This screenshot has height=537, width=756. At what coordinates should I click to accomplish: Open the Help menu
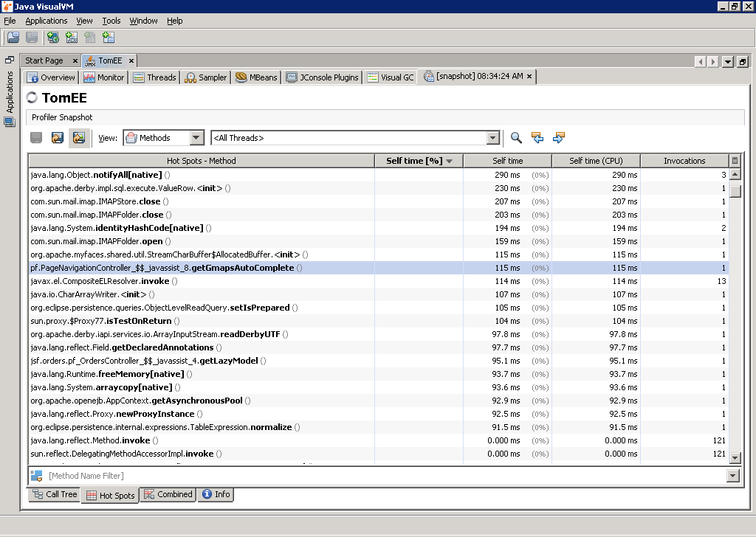pyautogui.click(x=174, y=21)
